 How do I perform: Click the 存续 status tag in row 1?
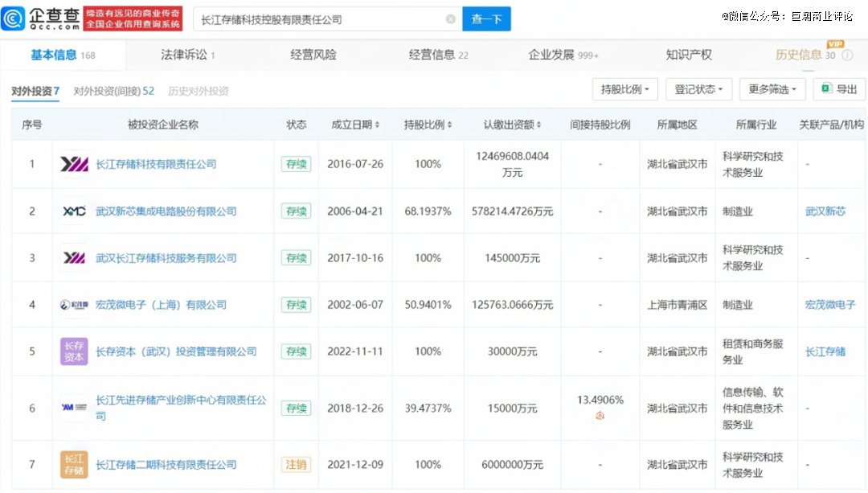[296, 164]
